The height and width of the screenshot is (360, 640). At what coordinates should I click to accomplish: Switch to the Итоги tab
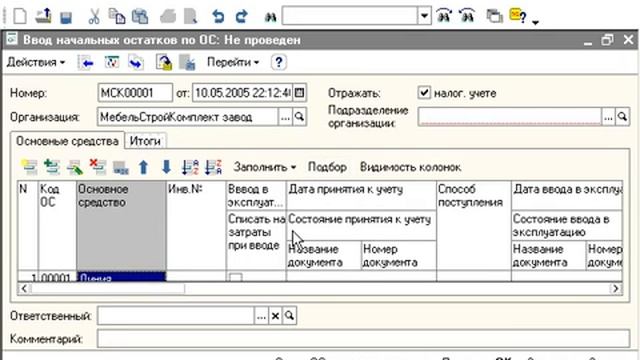(x=145, y=141)
